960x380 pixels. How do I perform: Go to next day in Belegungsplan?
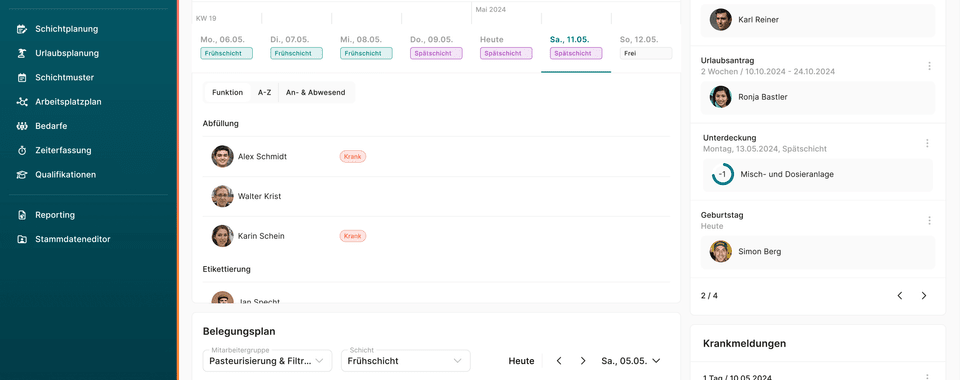click(x=583, y=361)
